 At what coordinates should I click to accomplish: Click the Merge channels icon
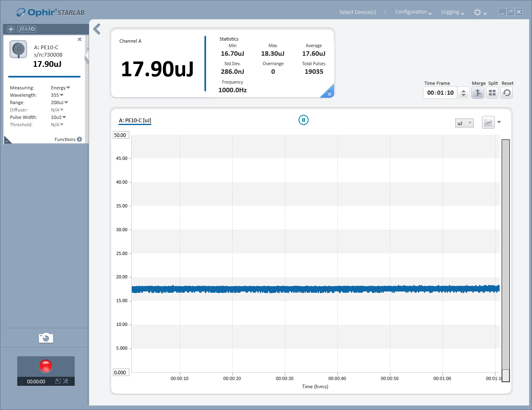478,93
